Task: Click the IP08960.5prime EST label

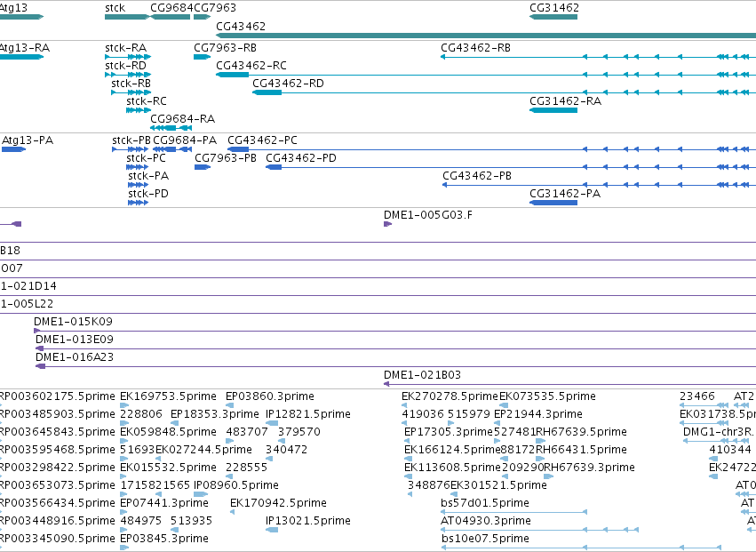Action: 236,486
